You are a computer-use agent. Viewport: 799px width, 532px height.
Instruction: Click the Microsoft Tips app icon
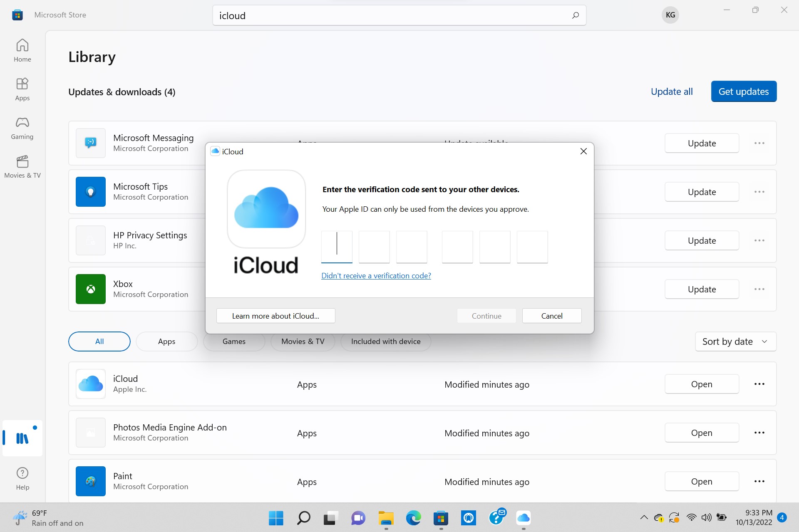point(91,192)
